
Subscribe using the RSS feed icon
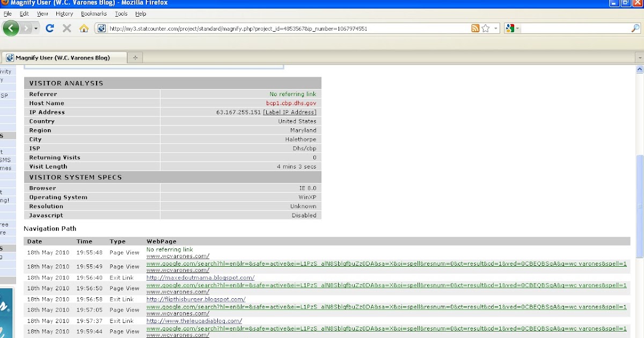475,28
